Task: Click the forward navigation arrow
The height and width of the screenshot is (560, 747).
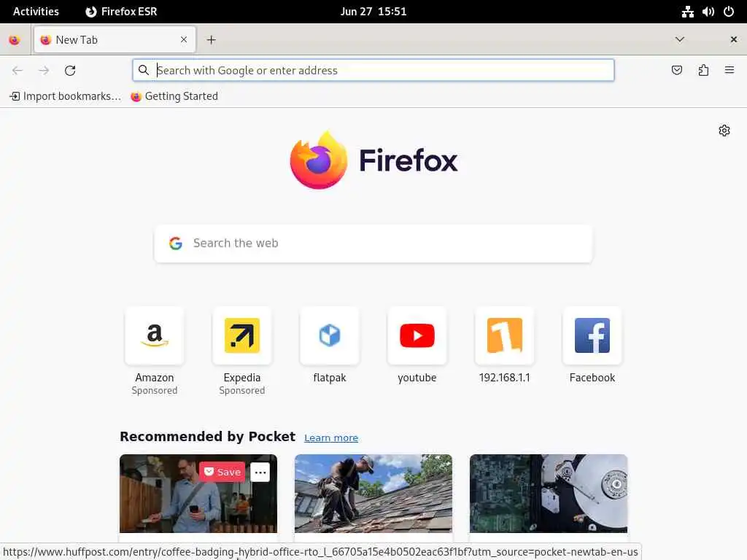Action: click(x=44, y=71)
